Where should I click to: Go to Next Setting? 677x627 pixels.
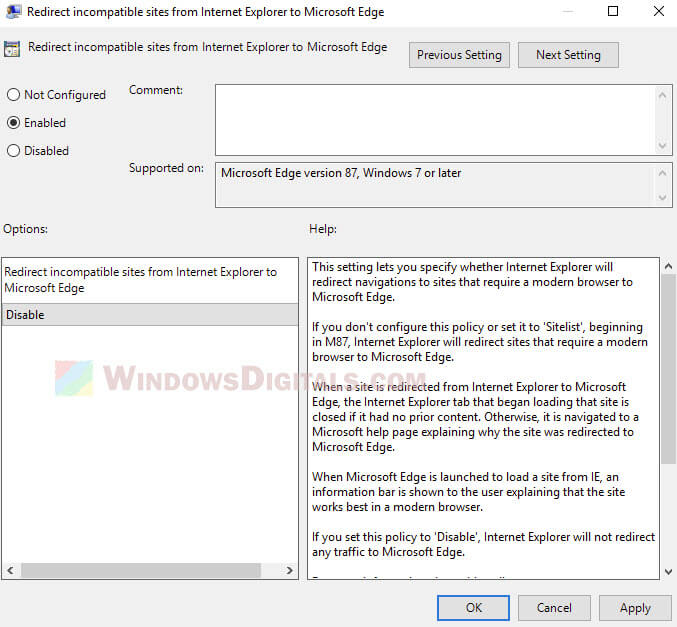(568, 55)
